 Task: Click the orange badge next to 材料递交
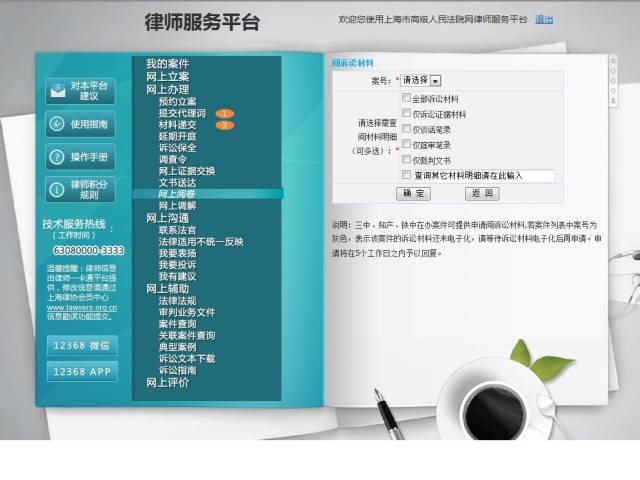coord(224,125)
